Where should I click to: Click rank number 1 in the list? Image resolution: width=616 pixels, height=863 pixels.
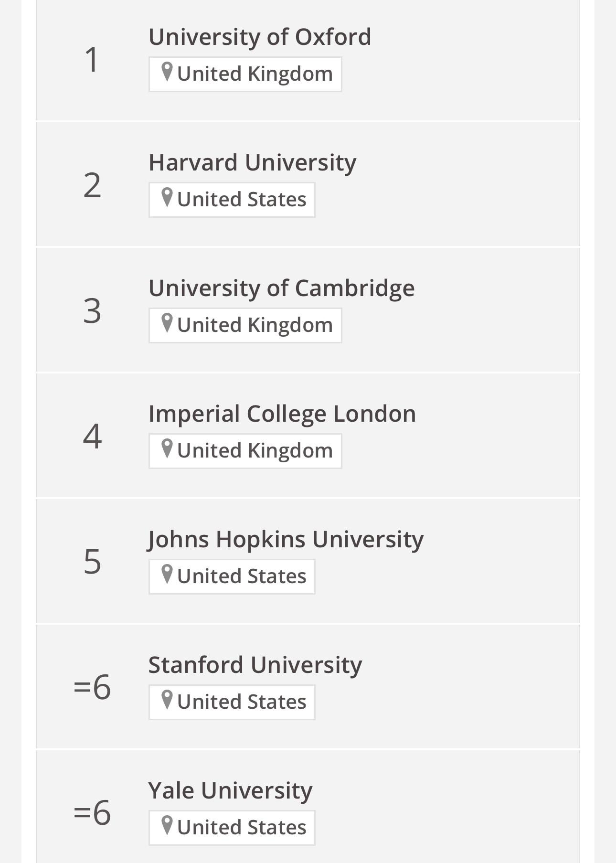[x=92, y=60]
